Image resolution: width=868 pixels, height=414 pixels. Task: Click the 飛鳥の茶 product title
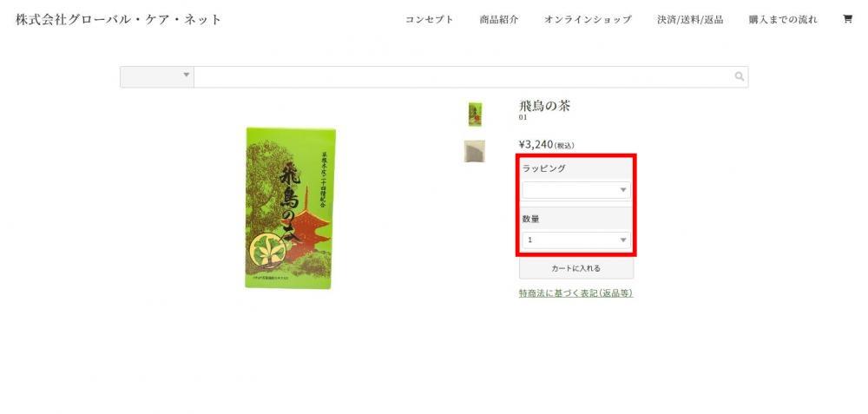click(544, 106)
